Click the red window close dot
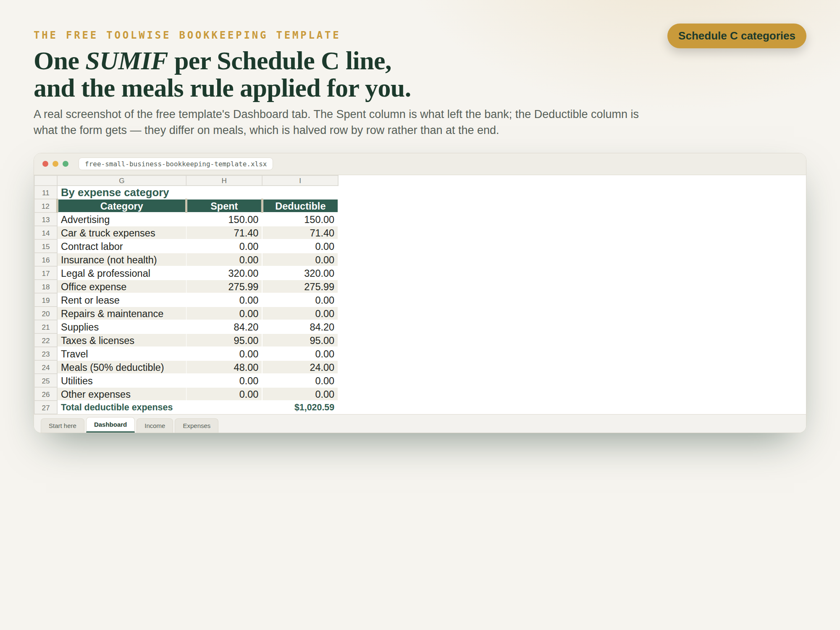The width and height of the screenshot is (840, 630). (45, 164)
